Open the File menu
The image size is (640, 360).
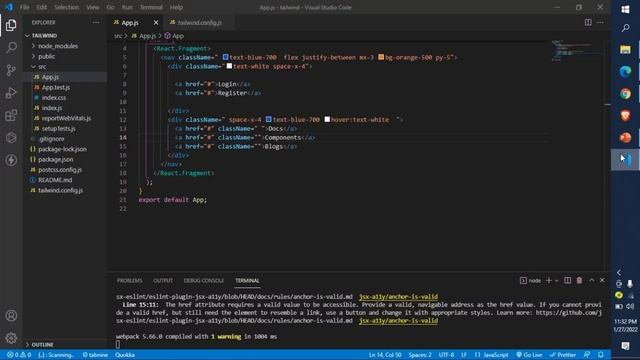click(x=24, y=7)
